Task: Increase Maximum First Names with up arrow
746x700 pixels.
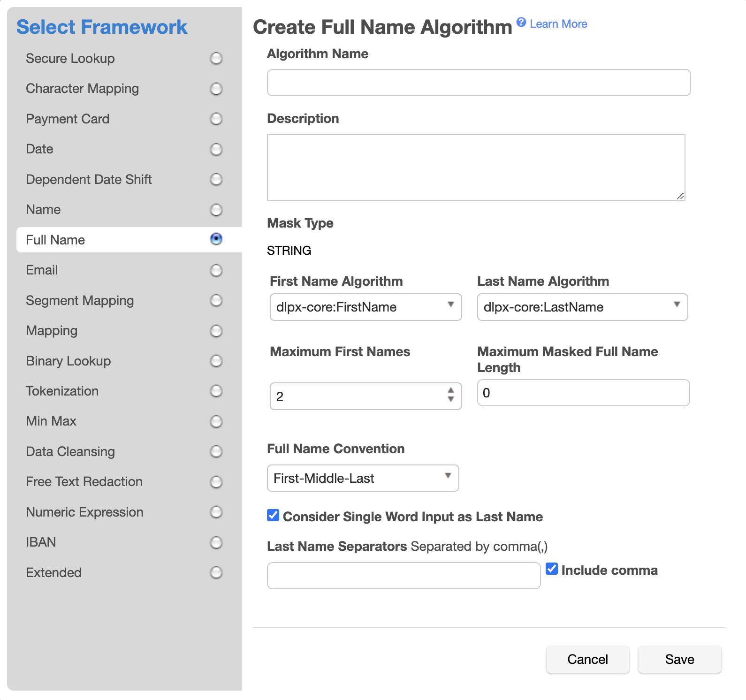Action: (451, 390)
